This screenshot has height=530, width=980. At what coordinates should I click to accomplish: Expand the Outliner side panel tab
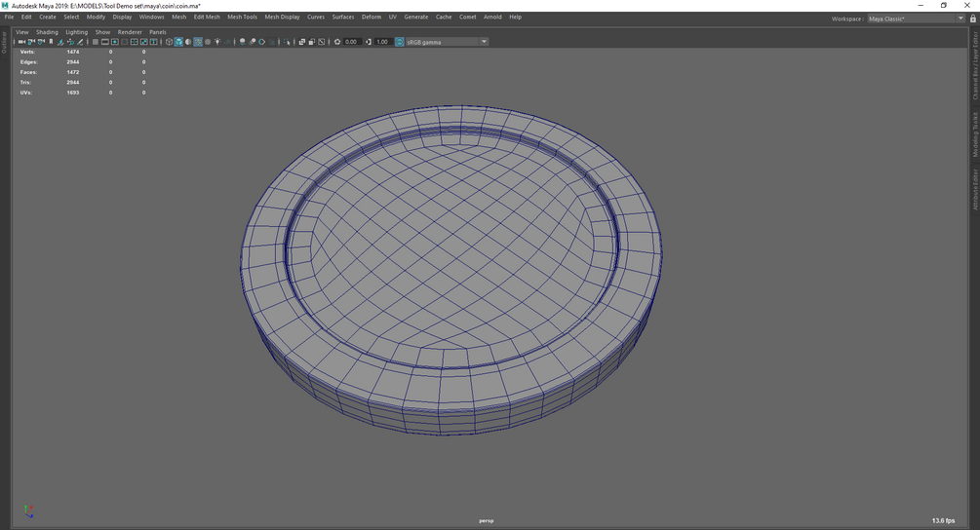(x=4, y=42)
